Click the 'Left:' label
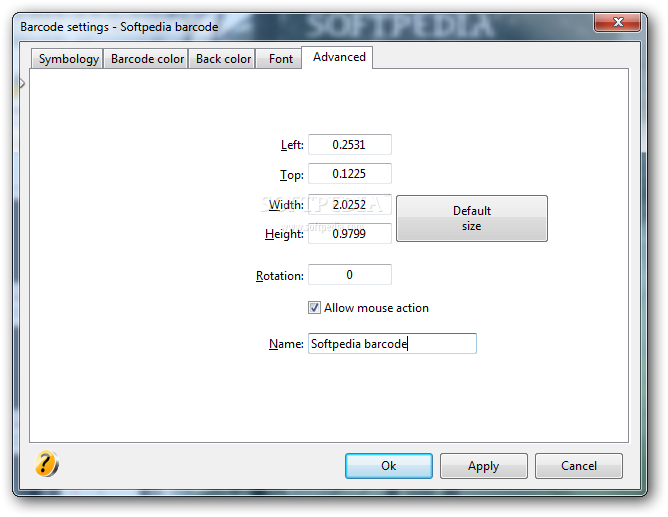The width and height of the screenshot is (668, 517). click(292, 145)
